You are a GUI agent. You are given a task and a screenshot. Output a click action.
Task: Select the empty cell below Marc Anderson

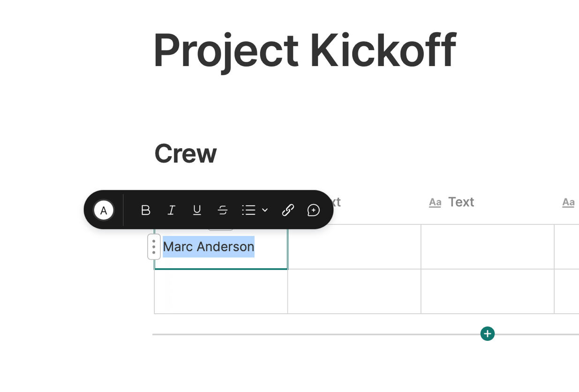[221, 291]
